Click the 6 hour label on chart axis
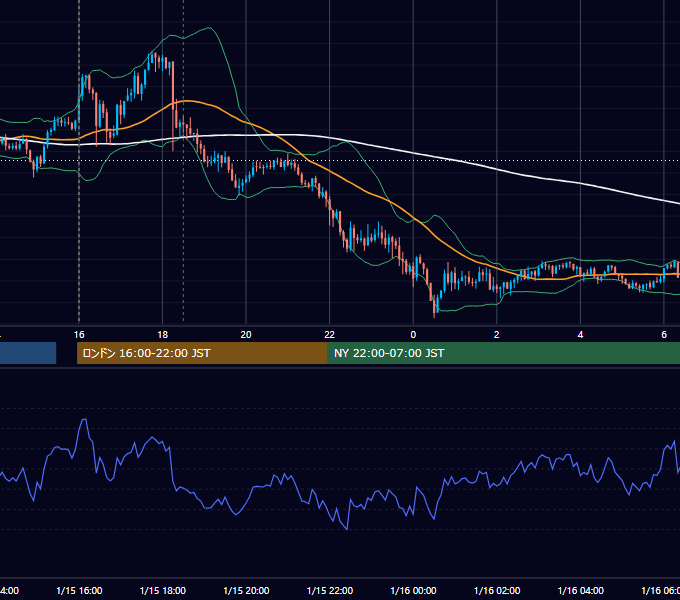 point(664,335)
